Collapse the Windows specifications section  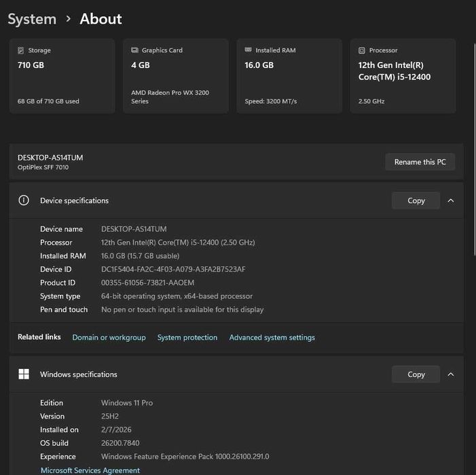point(451,374)
